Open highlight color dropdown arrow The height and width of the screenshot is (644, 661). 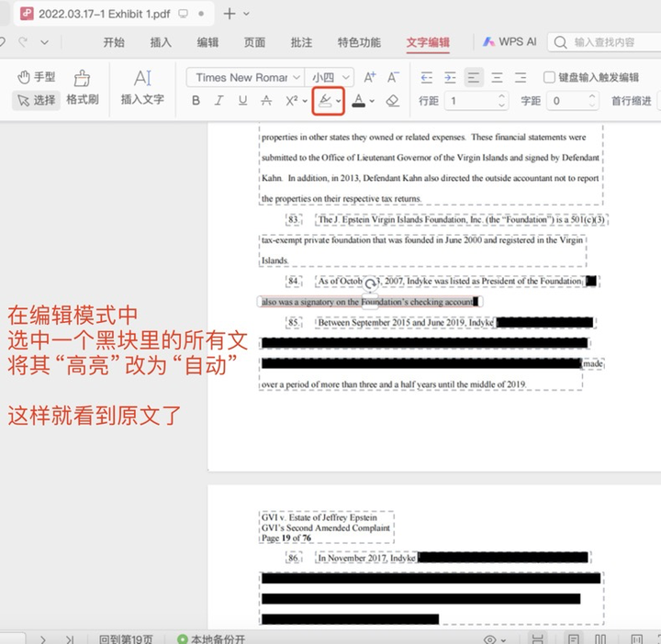pos(339,101)
